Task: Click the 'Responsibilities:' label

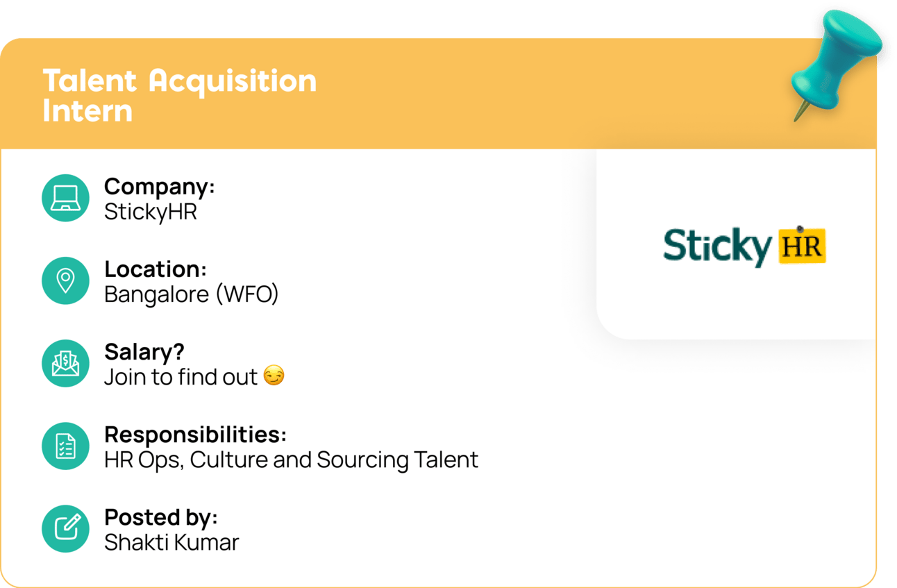Action: click(195, 435)
